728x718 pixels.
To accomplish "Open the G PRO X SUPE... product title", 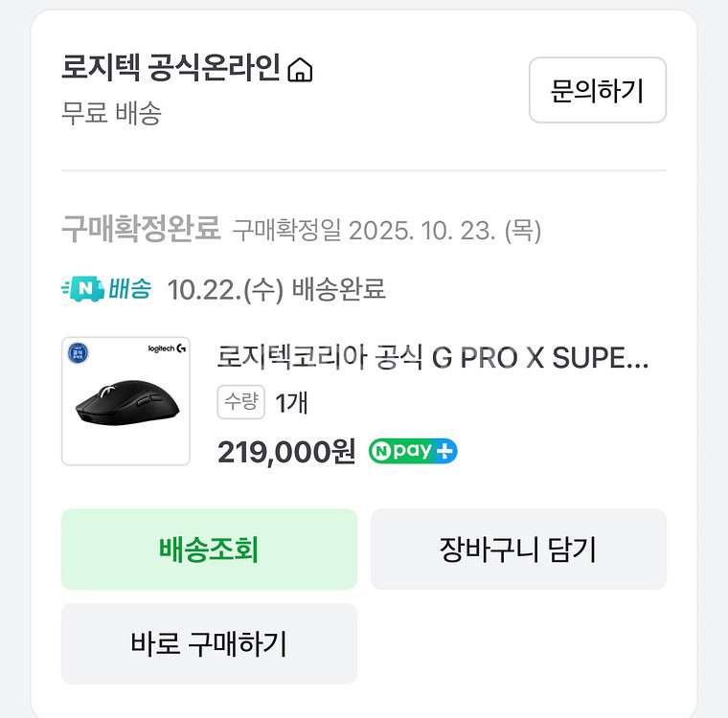I will coord(433,359).
